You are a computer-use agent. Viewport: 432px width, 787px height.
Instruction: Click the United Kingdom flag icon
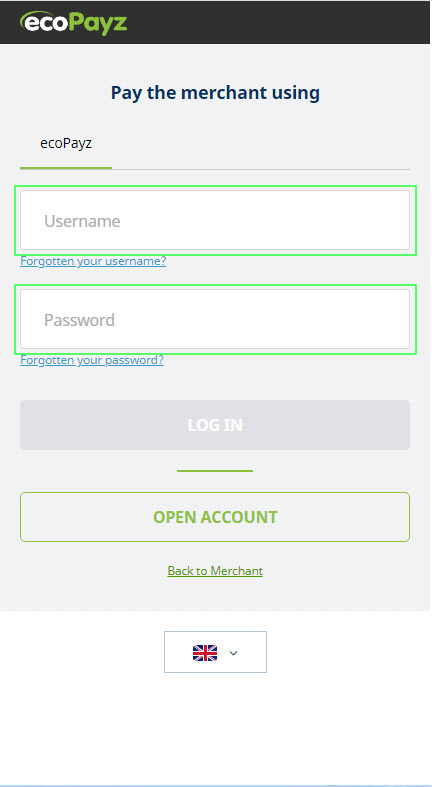coord(205,652)
